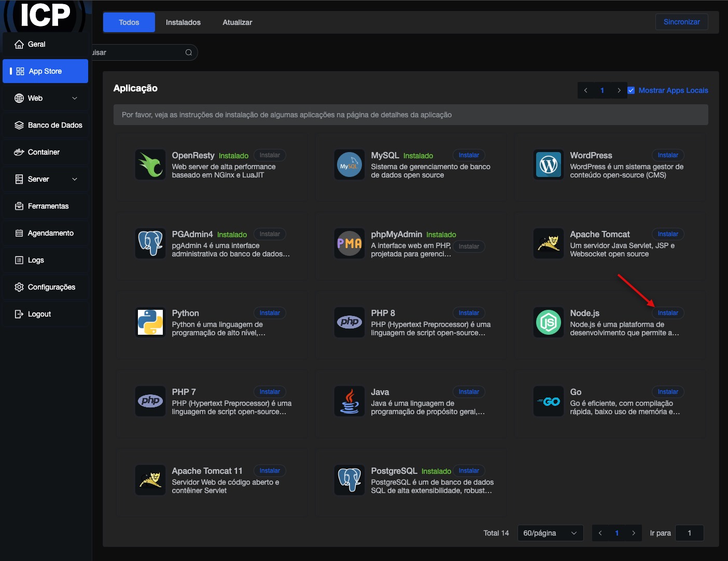Open Container section in sidebar
The width and height of the screenshot is (728, 561).
(x=45, y=152)
